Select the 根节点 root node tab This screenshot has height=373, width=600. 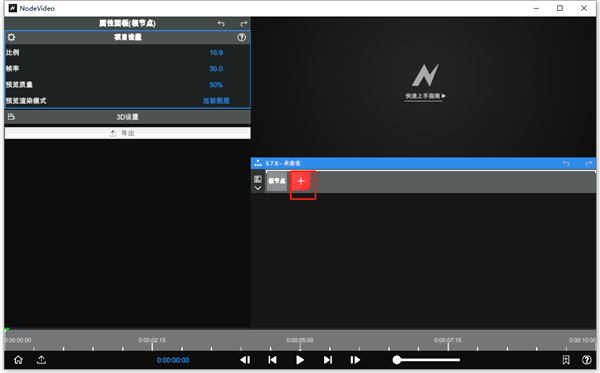click(x=277, y=181)
